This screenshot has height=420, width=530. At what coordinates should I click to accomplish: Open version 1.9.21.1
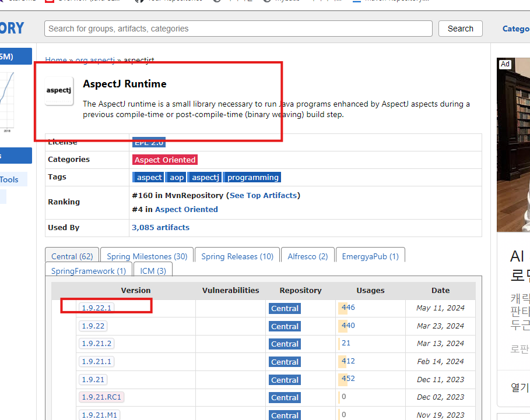(x=97, y=362)
